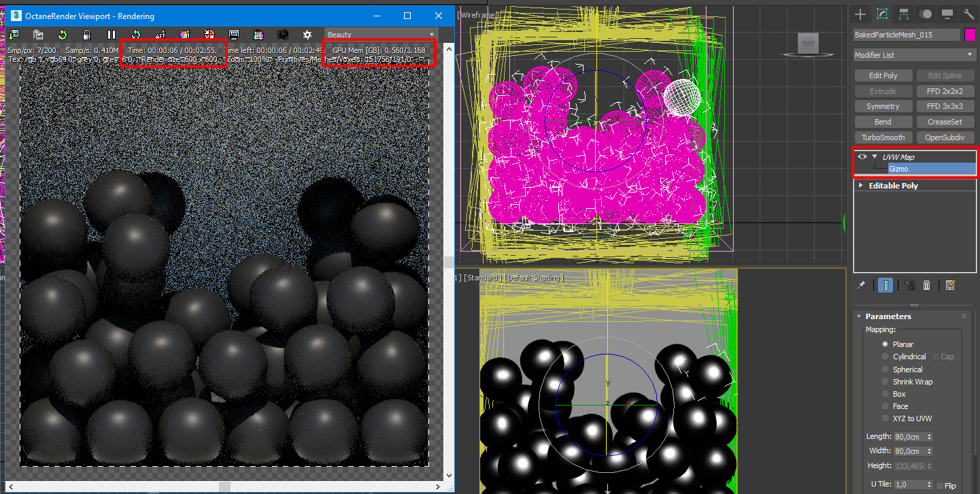Lock the Octane viewport with padlock icon
Viewport: 980px width, 494px height.
coord(87,35)
